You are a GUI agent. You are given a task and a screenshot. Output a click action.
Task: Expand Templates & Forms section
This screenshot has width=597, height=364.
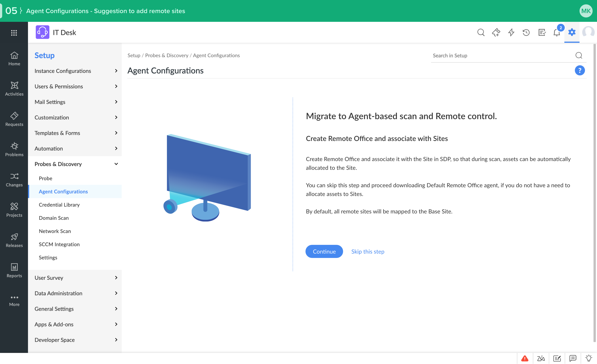point(75,133)
